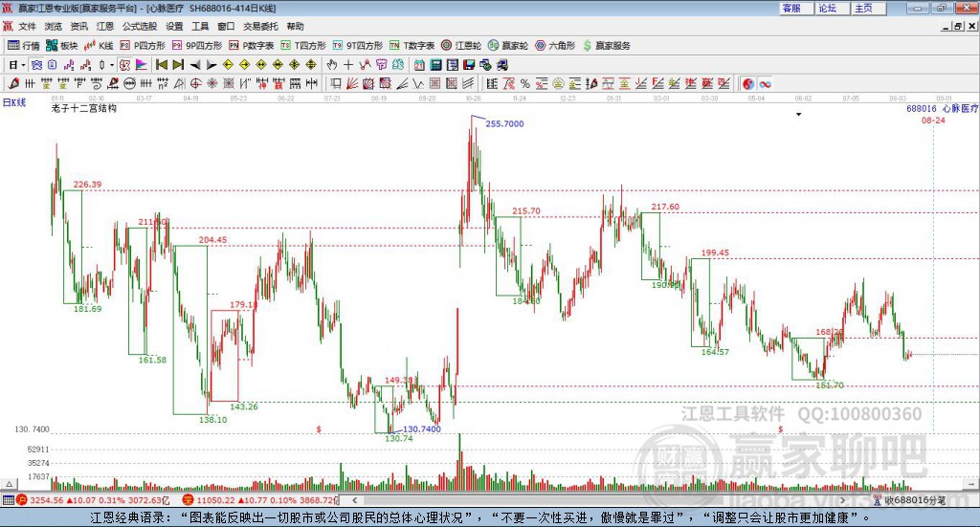Expand the candlestick style dropdown arrow
The width and height of the screenshot is (980, 527).
pos(111,65)
